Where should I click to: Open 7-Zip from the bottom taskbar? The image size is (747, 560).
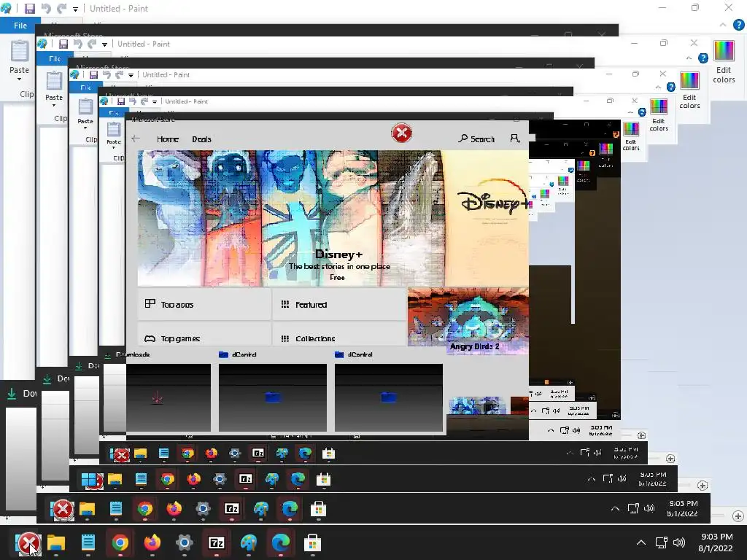216,542
